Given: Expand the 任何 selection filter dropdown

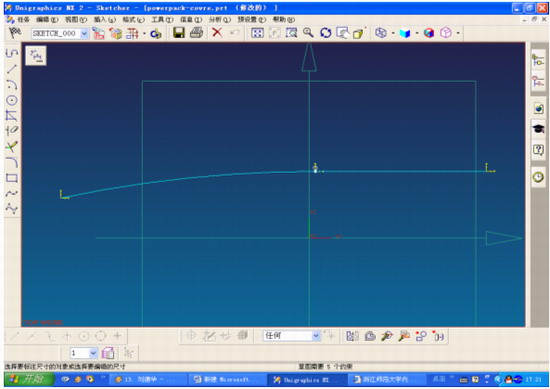Looking at the screenshot, I should pos(316,336).
